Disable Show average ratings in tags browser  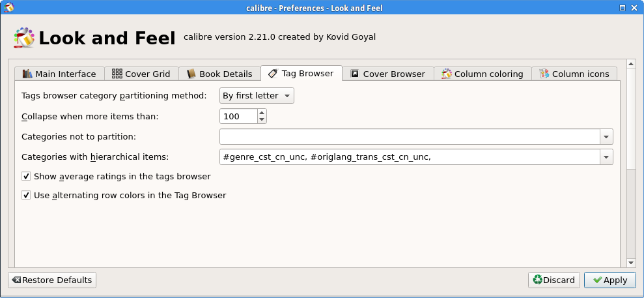(27, 176)
